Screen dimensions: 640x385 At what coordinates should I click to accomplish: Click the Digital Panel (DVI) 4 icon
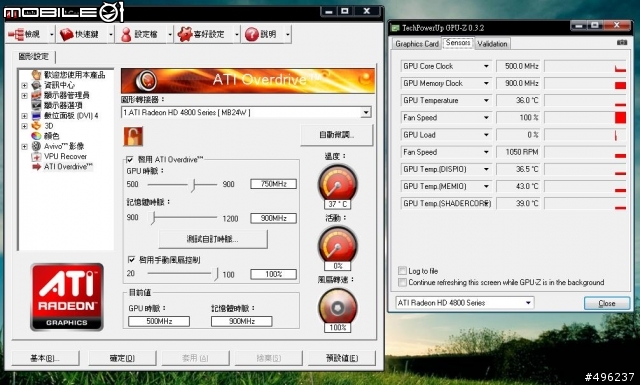tap(37, 116)
